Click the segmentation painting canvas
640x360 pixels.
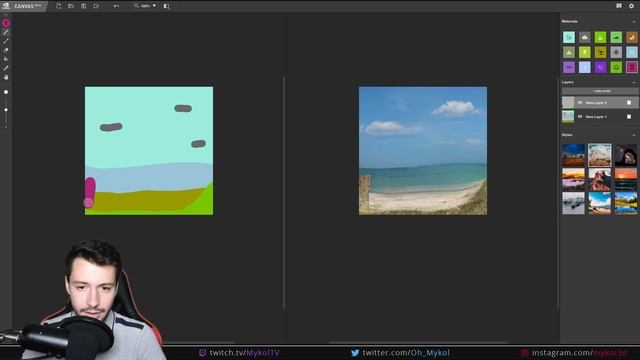[x=149, y=151]
